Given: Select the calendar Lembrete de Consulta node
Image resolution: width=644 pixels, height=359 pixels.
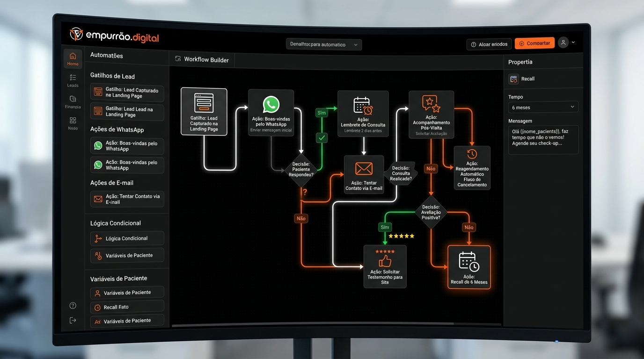Looking at the screenshot, I should [363, 113].
